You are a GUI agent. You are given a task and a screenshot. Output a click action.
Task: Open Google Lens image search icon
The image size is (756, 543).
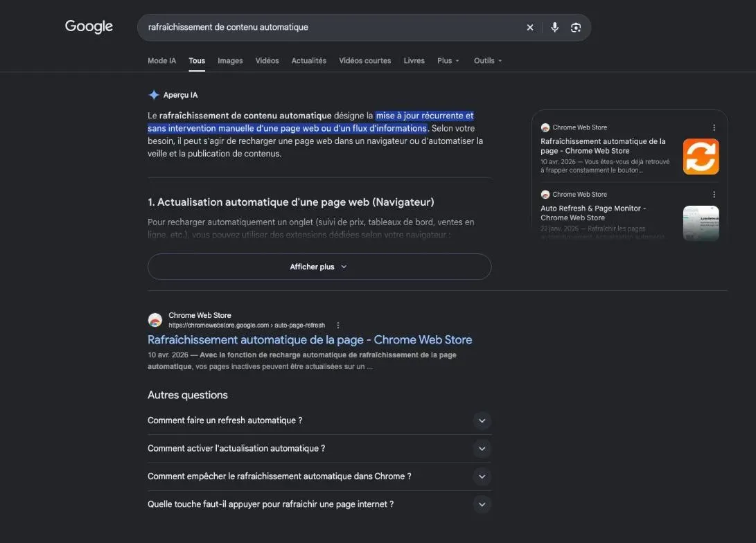pyautogui.click(x=576, y=28)
